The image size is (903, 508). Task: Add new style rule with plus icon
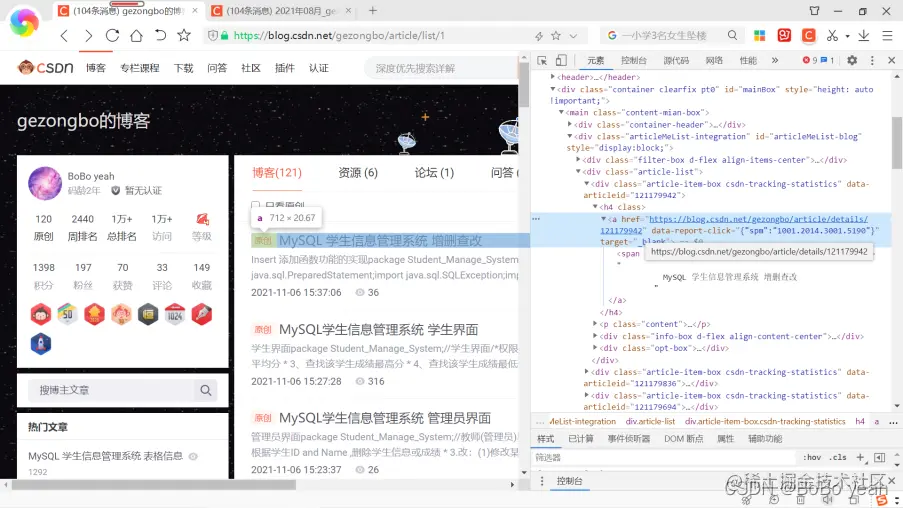click(x=860, y=457)
